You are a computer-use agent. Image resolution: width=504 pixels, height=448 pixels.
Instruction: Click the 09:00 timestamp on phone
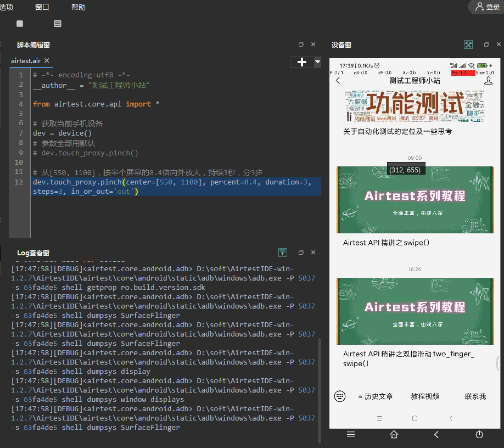pos(415,158)
